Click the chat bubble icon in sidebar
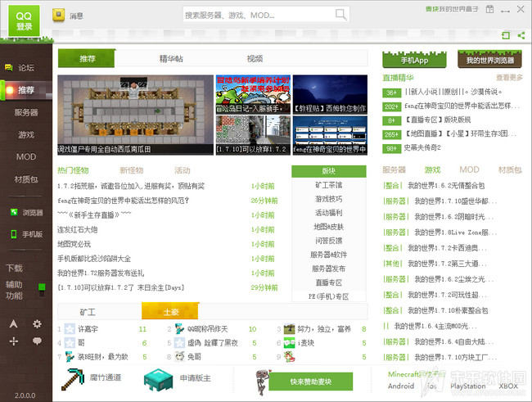Screen dimensions: 532x402 point(37,341)
